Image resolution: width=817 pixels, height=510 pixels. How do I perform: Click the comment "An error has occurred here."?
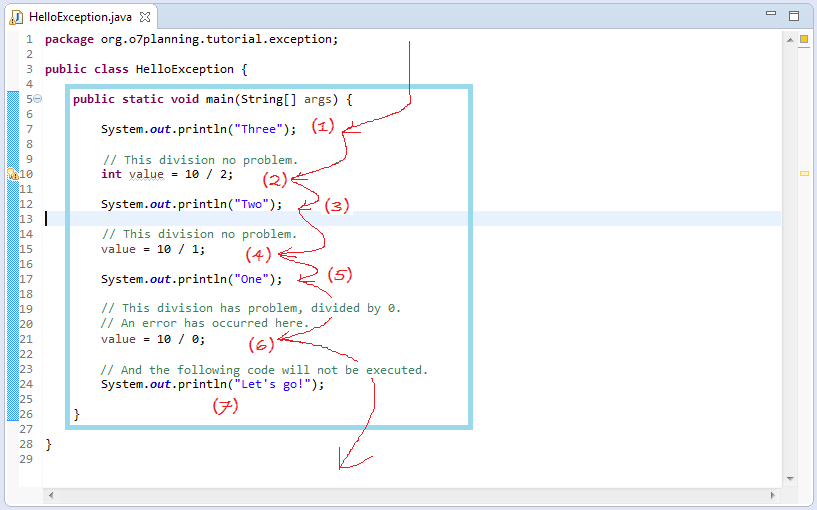pos(205,324)
